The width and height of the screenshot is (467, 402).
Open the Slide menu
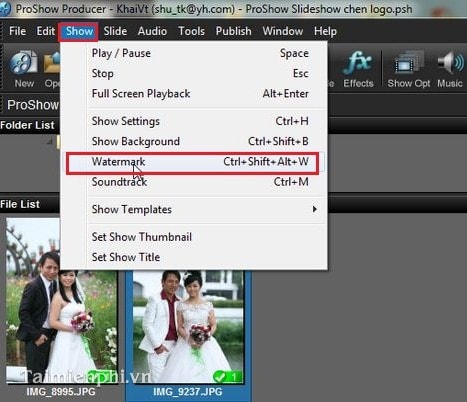(115, 31)
